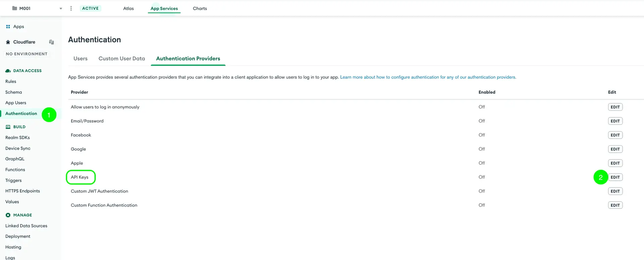644x260 pixels.
Task: Click the copy icon beside Cloudflare
Action: click(x=51, y=42)
